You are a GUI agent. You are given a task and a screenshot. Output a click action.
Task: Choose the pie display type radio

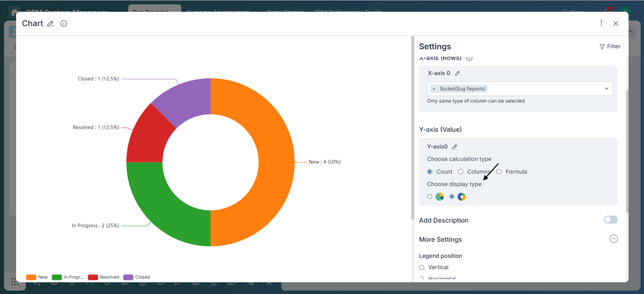(x=430, y=196)
